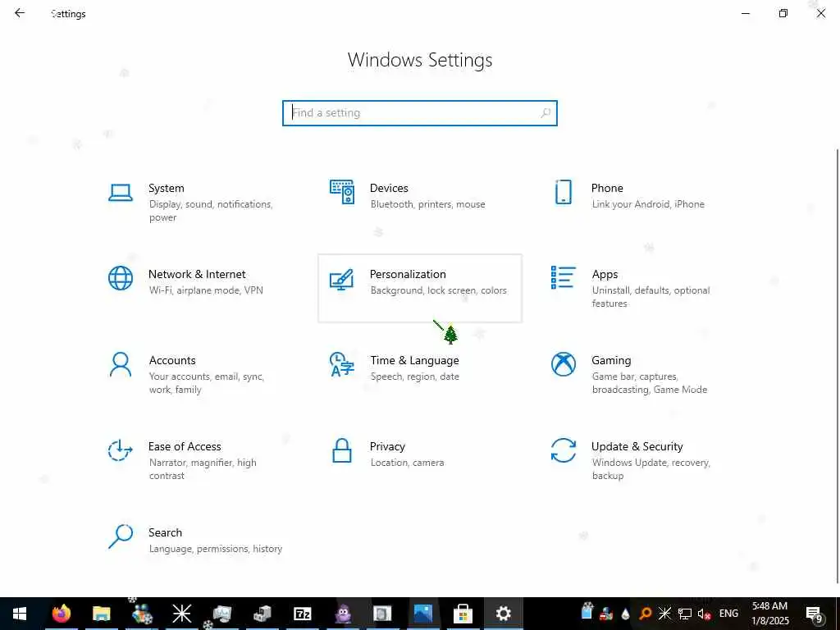Open the Phone settings icon
Image resolution: width=840 pixels, height=630 pixels.
[x=563, y=192]
